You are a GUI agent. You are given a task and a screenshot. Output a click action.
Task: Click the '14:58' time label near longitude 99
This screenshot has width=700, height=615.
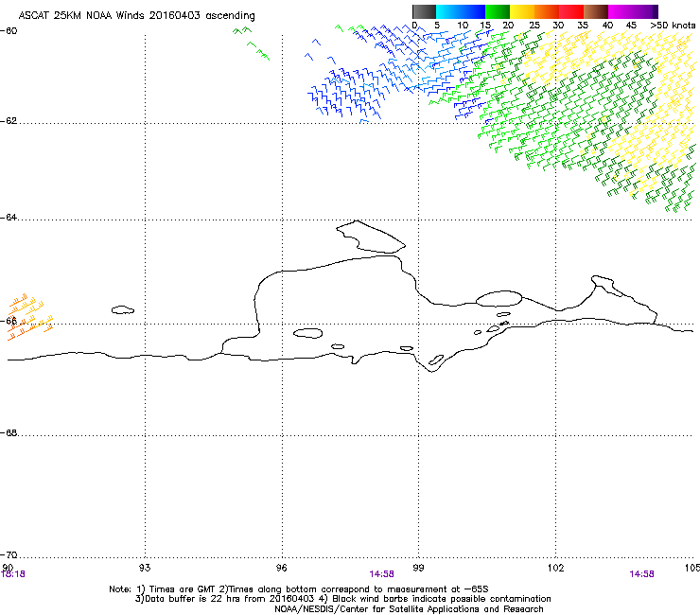pyautogui.click(x=382, y=574)
